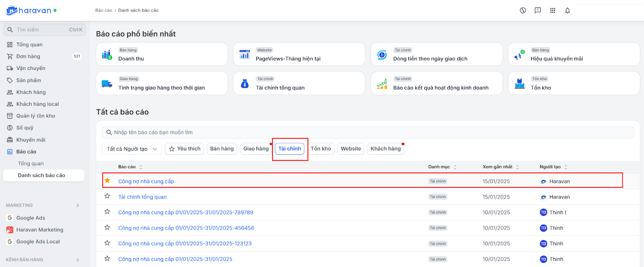Expand the KÊNH BÁN HÀNG sidebar section
The image size is (644, 267).
coord(78,260)
